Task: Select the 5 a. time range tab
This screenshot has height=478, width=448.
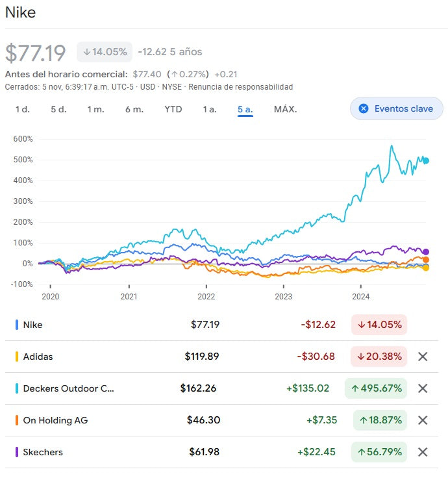Action: 245,109
